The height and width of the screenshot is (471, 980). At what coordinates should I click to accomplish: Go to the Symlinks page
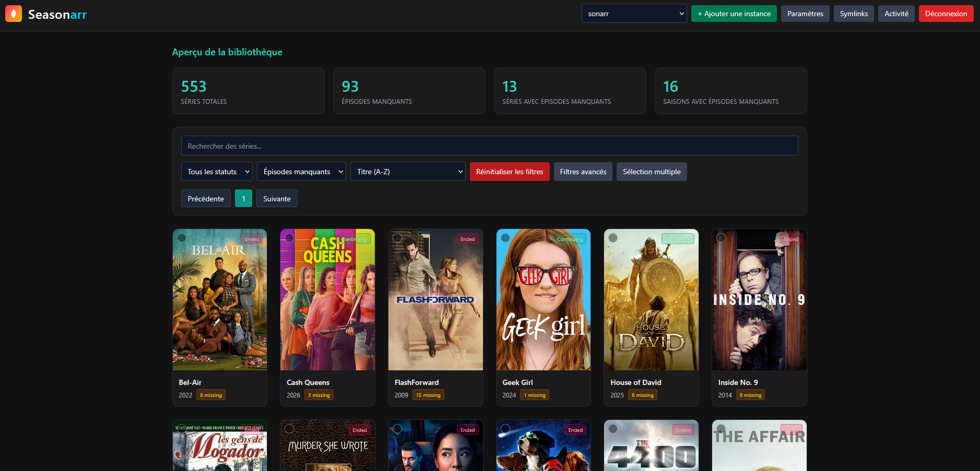tap(853, 14)
